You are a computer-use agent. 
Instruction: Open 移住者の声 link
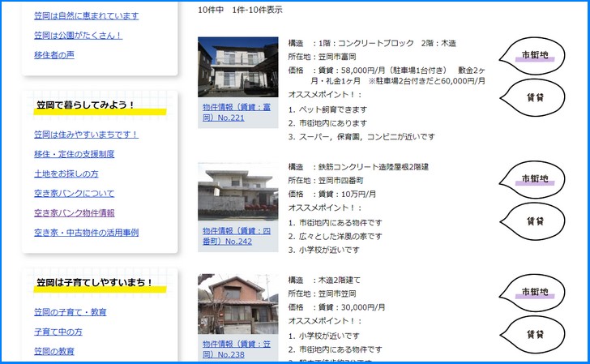point(54,55)
